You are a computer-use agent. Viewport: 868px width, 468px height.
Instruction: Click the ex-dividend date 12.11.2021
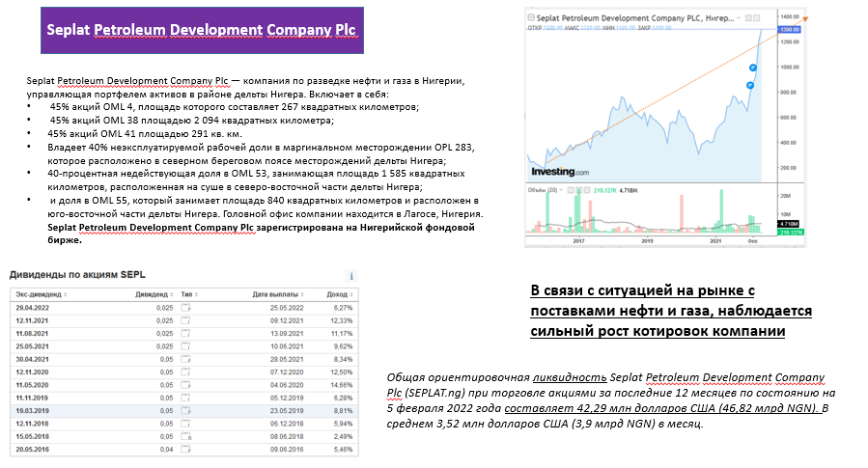[32, 320]
